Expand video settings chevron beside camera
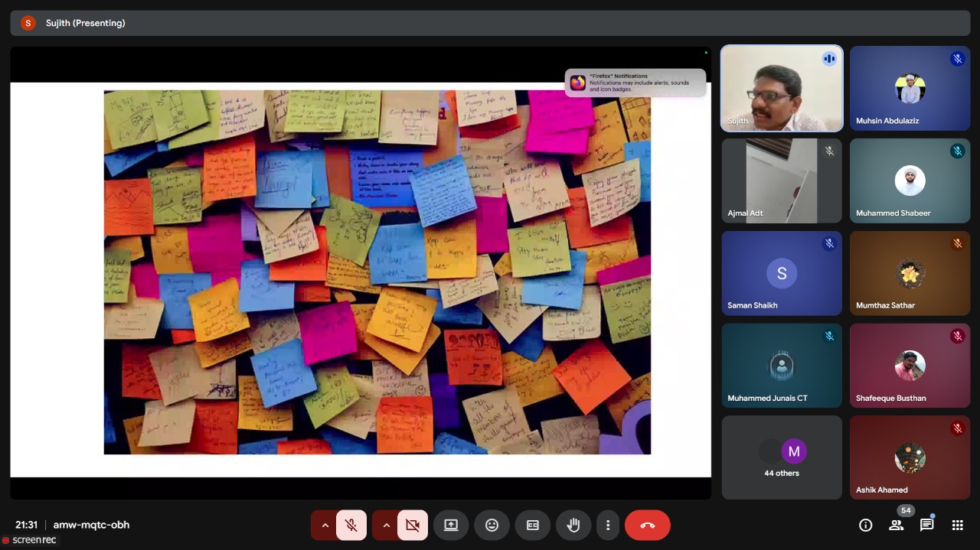This screenshot has height=550, width=980. pyautogui.click(x=386, y=526)
